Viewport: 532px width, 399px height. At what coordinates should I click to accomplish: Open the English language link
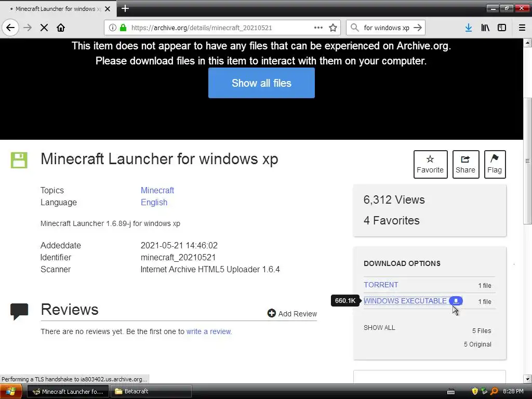[x=154, y=203]
